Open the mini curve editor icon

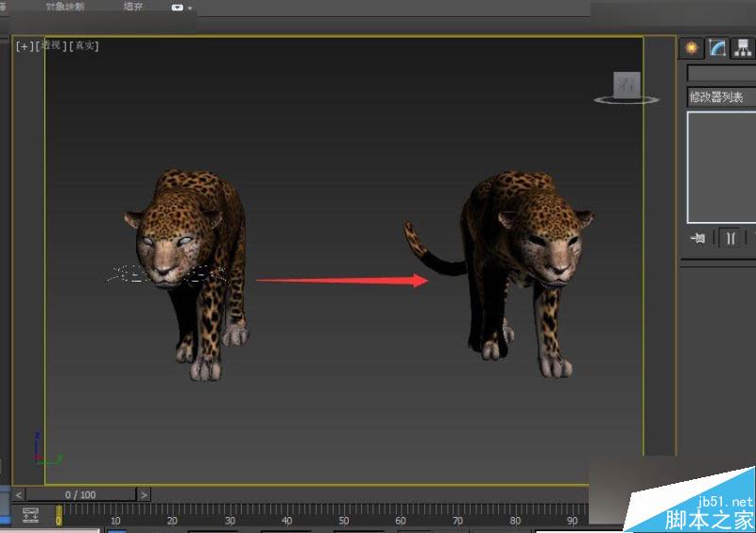(x=30, y=515)
